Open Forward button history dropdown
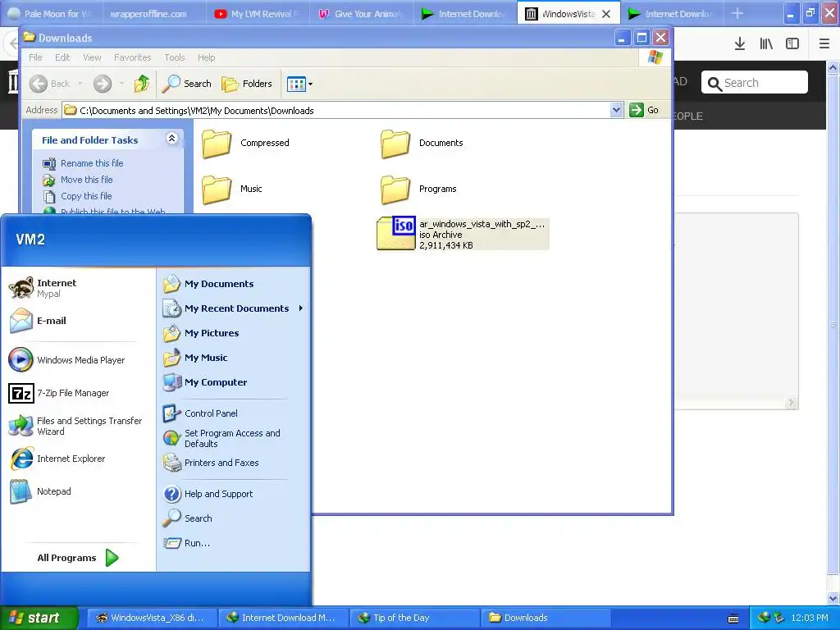Image resolution: width=840 pixels, height=630 pixels. pos(121,84)
